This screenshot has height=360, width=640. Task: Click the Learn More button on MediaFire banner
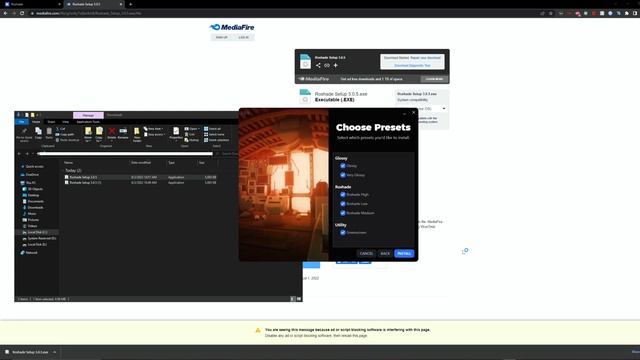[x=434, y=79]
